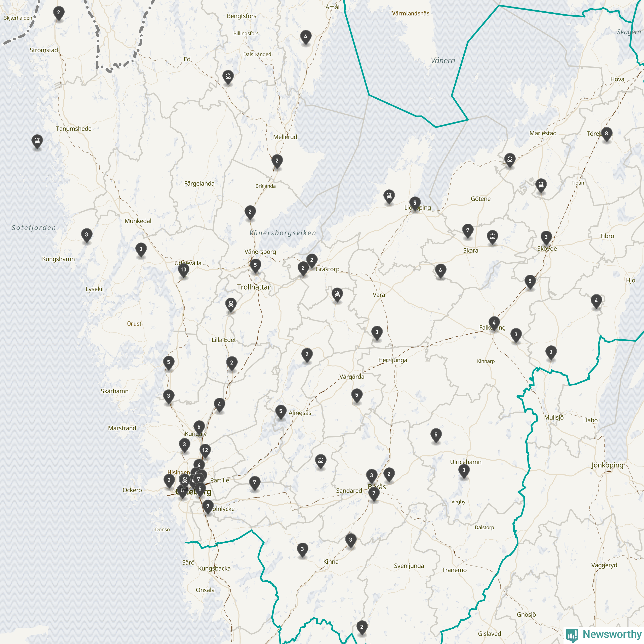The width and height of the screenshot is (644, 644).
Task: Select the 4 marker southwest of Hjo
Action: pos(596,301)
